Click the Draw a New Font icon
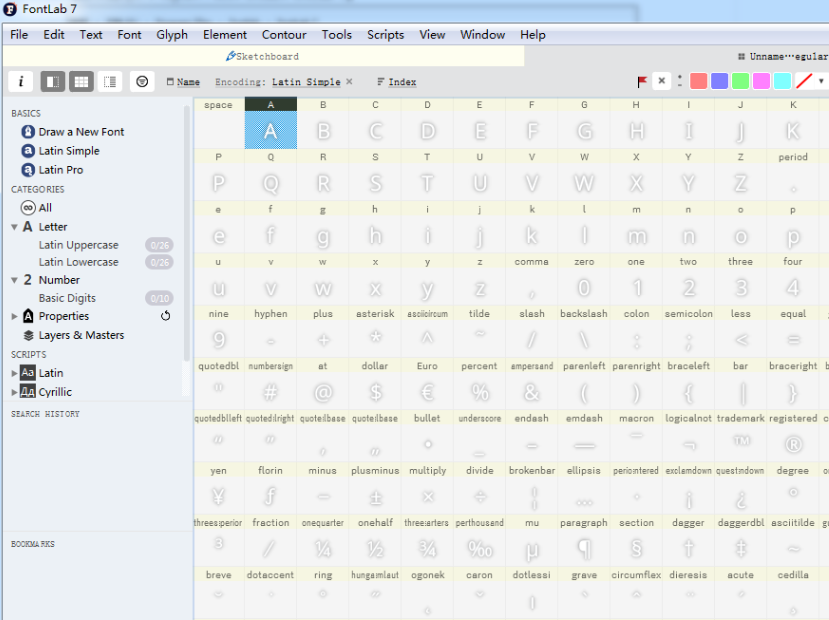Image resolution: width=829 pixels, height=620 pixels. tap(28, 132)
